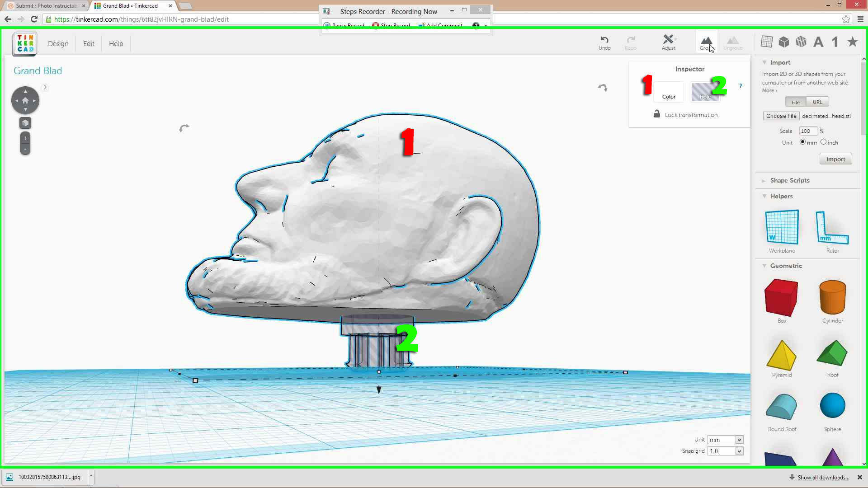Viewport: 868px width, 488px height.
Task: Click the view help question mark
Action: (x=45, y=88)
